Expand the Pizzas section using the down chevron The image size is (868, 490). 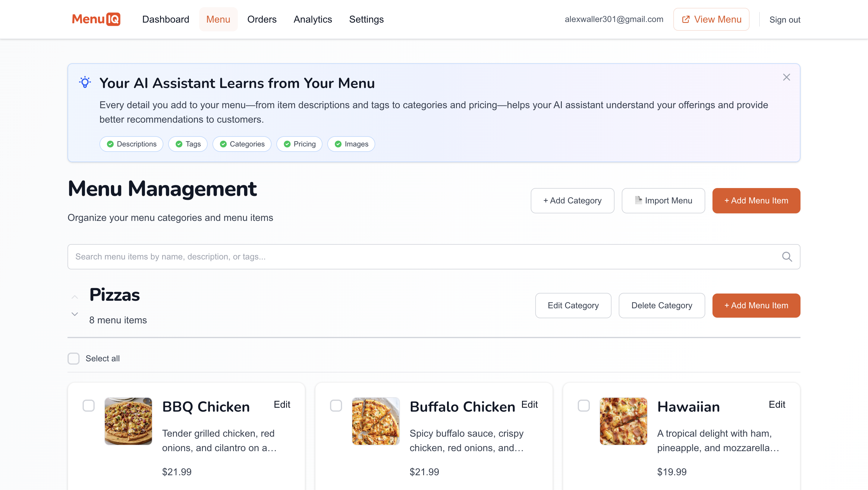click(x=75, y=314)
